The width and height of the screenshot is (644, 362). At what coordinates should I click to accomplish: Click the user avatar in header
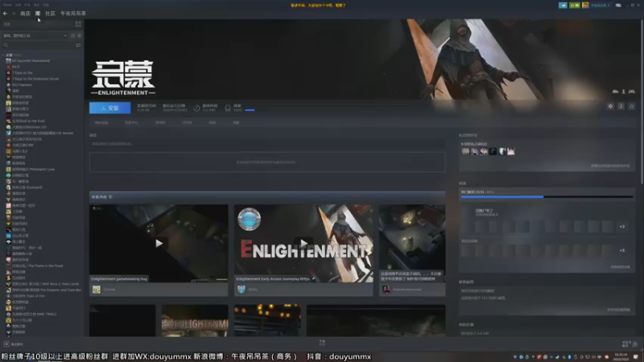(585, 6)
